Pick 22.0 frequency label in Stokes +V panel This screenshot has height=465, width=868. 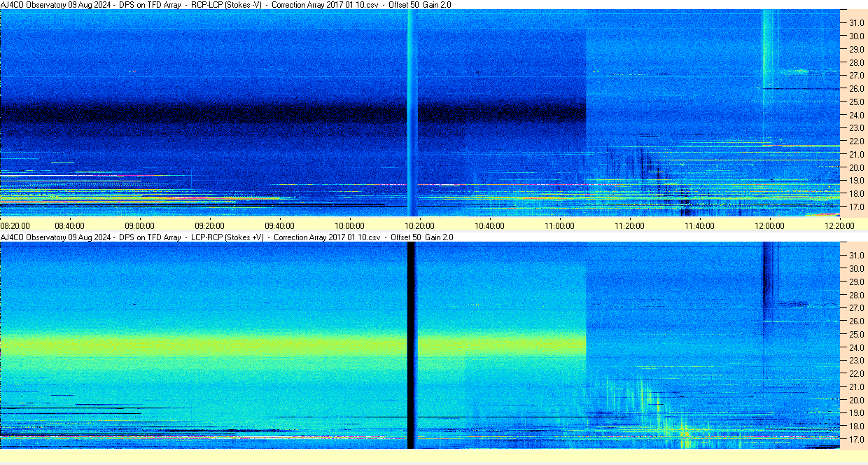point(856,374)
